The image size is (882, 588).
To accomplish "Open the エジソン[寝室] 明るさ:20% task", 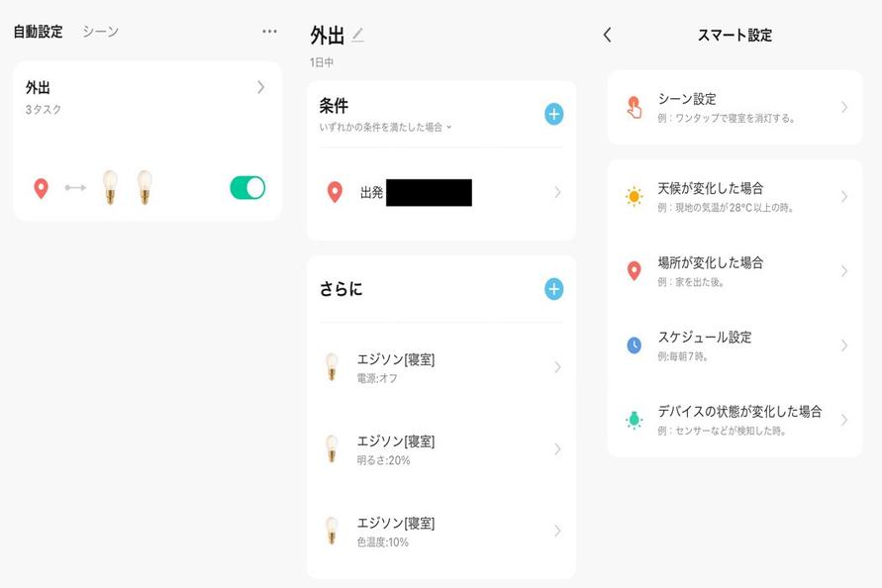I will [x=441, y=449].
